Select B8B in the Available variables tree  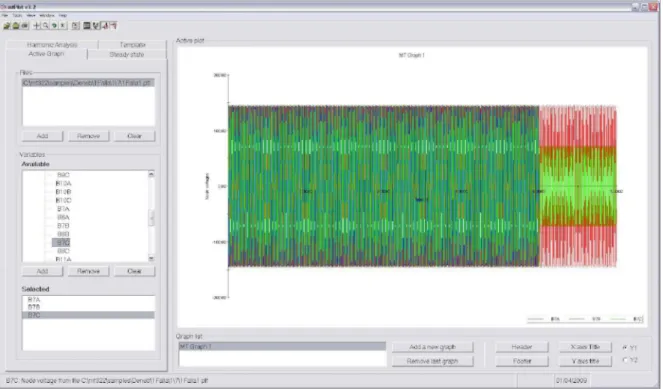click(x=63, y=234)
